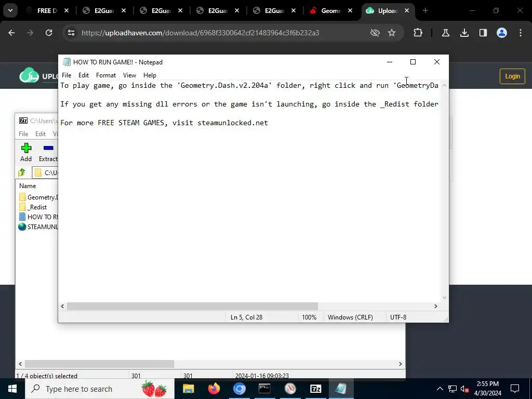Minimize the Notepad window
The image size is (532, 399).
coord(390,62)
